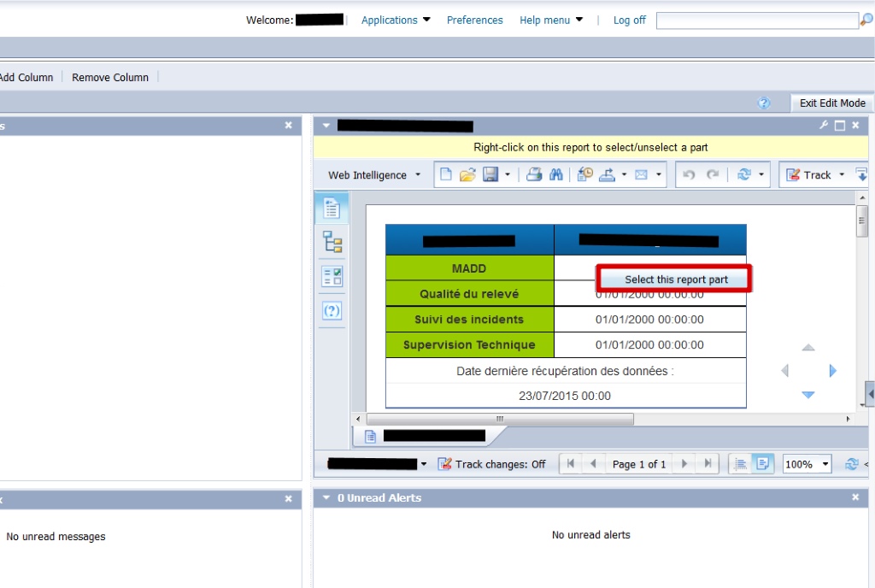Click the report's horizontal scrollbar thumb
Screen dimensions: 875x588
pyautogui.click(x=500, y=419)
